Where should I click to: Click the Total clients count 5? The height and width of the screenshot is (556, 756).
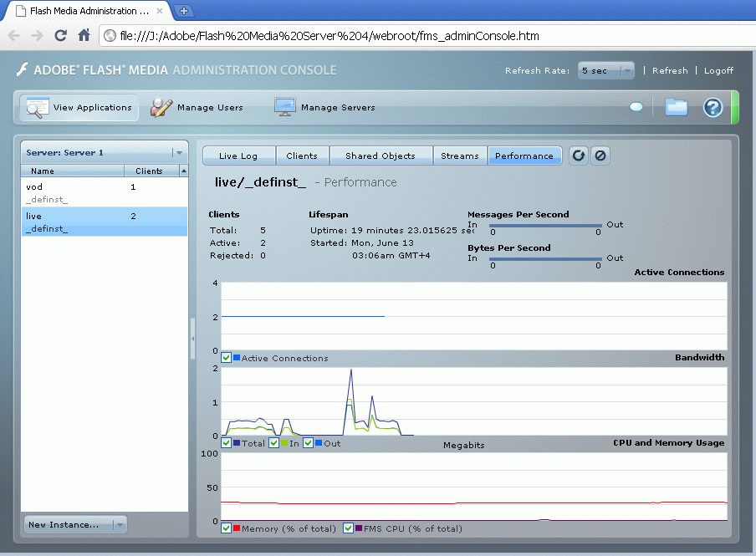pos(263,231)
